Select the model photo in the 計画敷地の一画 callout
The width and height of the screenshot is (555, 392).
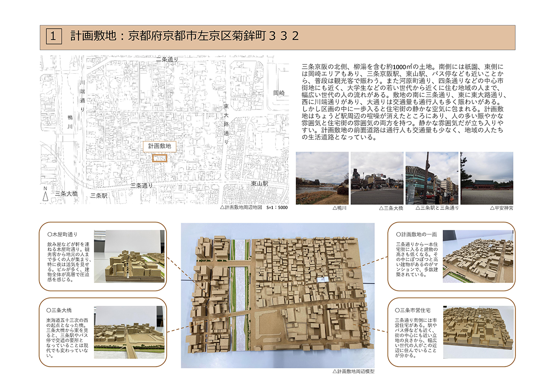pyautogui.click(x=478, y=256)
